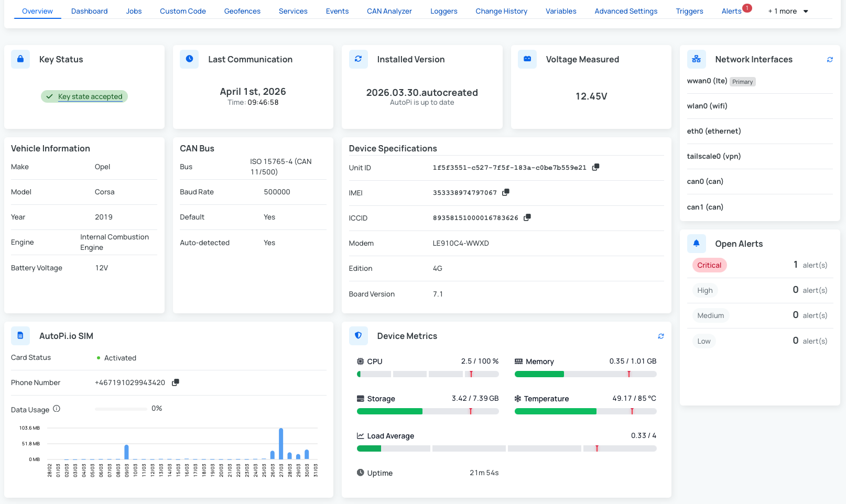The width and height of the screenshot is (846, 504).
Task: Click the CPU usage progress bar
Action: pyautogui.click(x=427, y=374)
